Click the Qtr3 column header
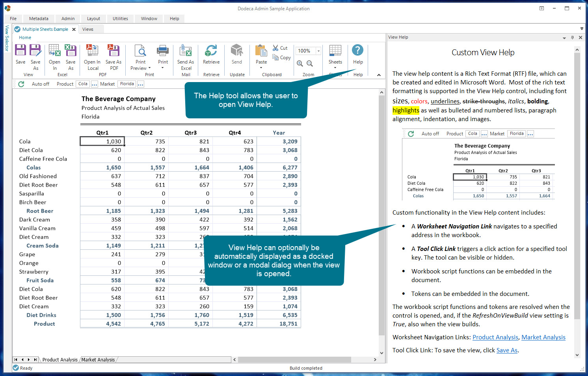The width and height of the screenshot is (588, 376). (x=191, y=133)
